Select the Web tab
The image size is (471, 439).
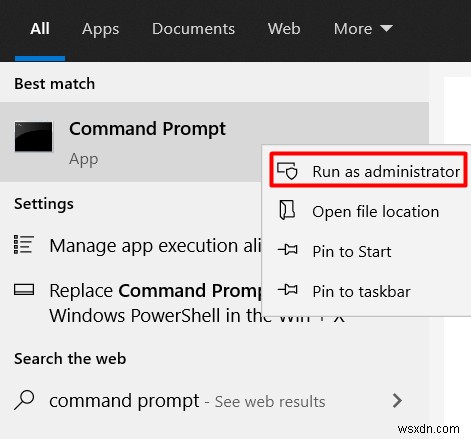coord(284,29)
